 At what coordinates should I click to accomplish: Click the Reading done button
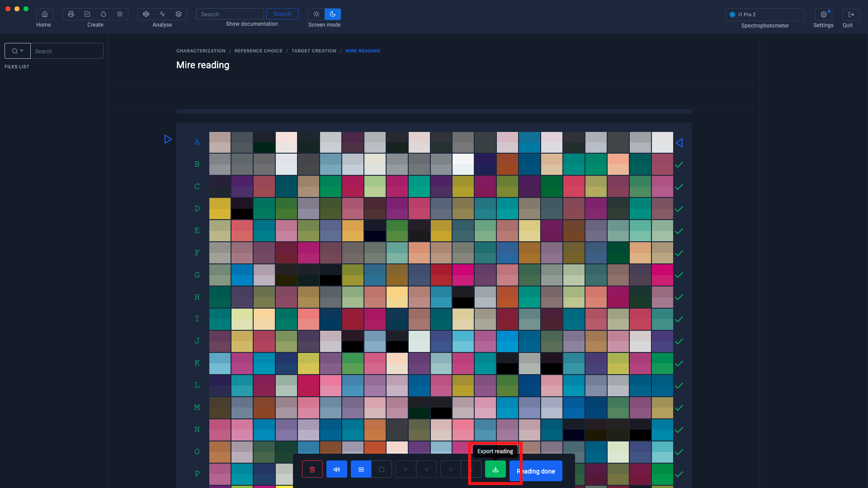[536, 471]
